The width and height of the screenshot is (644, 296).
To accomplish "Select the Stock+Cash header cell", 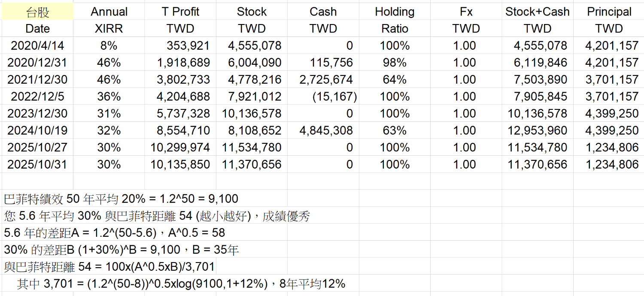I will (x=537, y=12).
